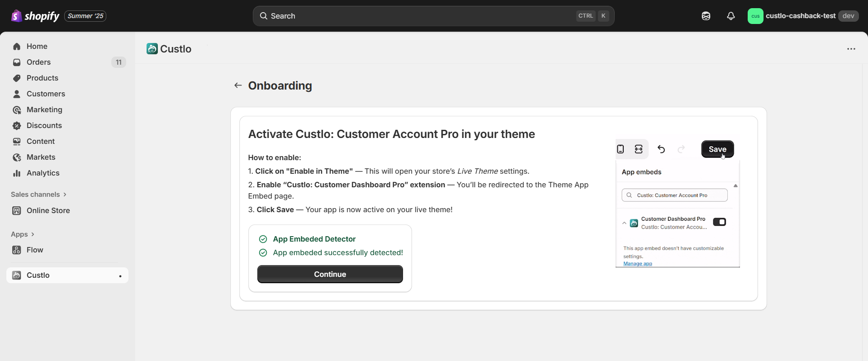Click the Orders inbox icon

click(17, 62)
